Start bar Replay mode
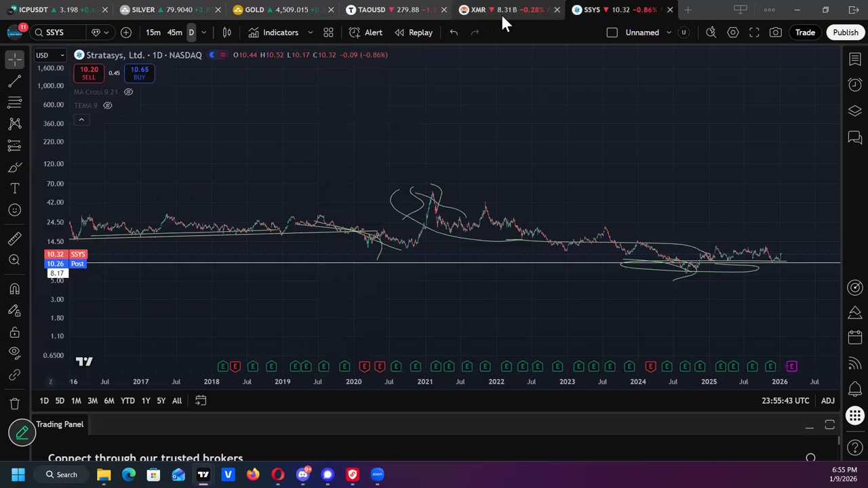 click(414, 33)
